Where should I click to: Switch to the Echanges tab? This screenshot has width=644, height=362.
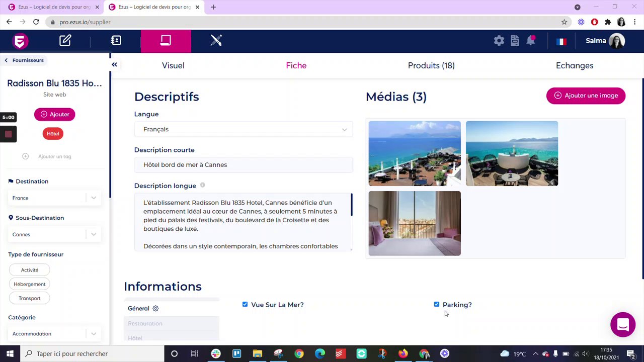point(575,65)
